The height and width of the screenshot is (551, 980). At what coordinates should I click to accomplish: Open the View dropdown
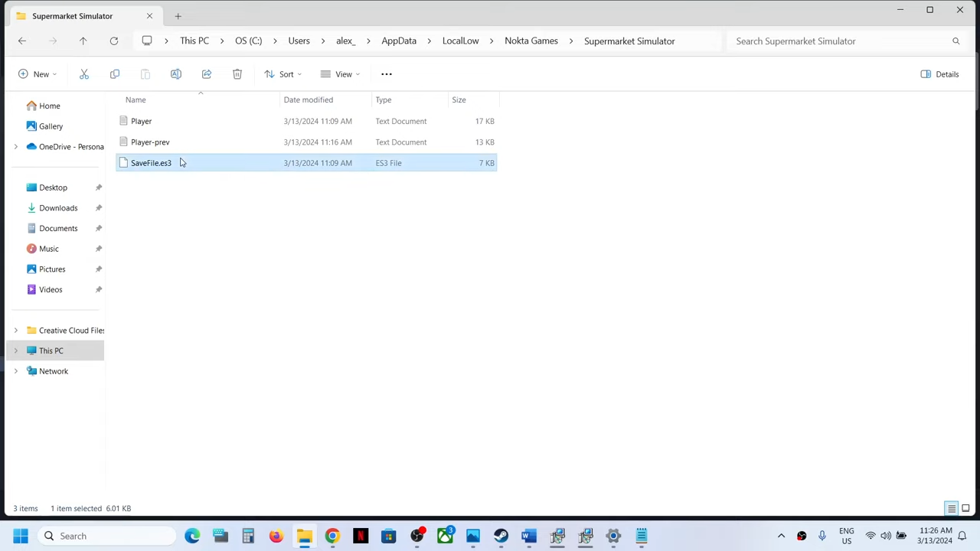click(x=340, y=74)
